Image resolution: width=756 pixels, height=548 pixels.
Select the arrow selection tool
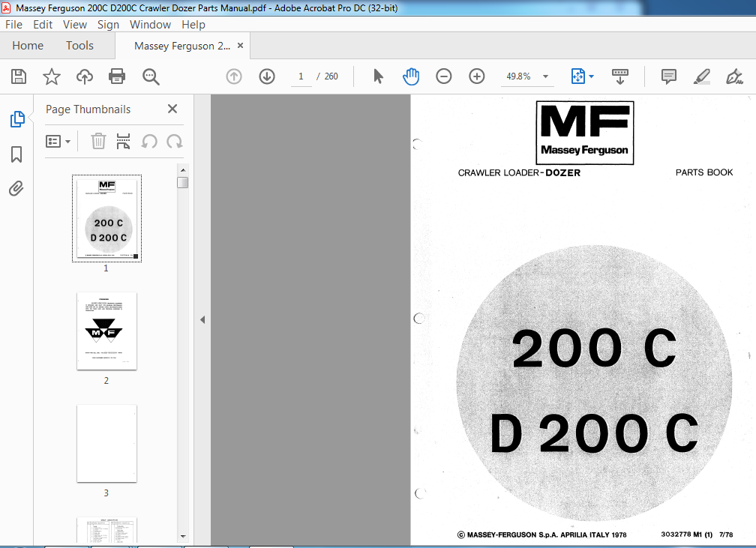pyautogui.click(x=379, y=76)
